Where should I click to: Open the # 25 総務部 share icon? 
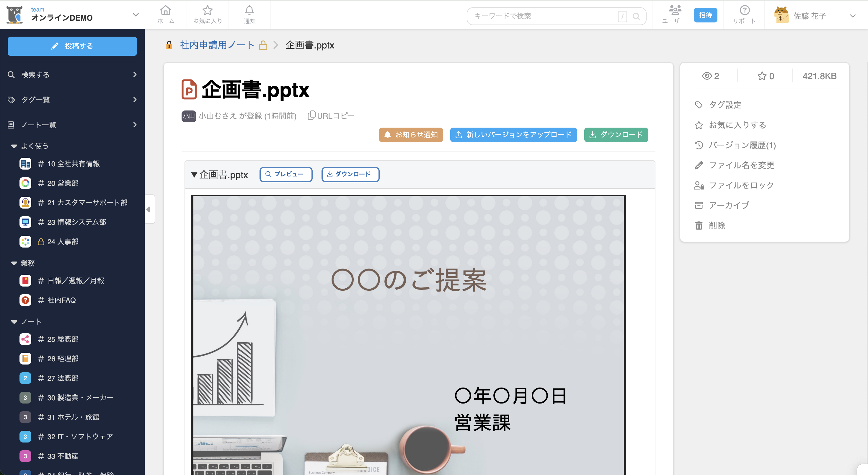pyautogui.click(x=25, y=339)
